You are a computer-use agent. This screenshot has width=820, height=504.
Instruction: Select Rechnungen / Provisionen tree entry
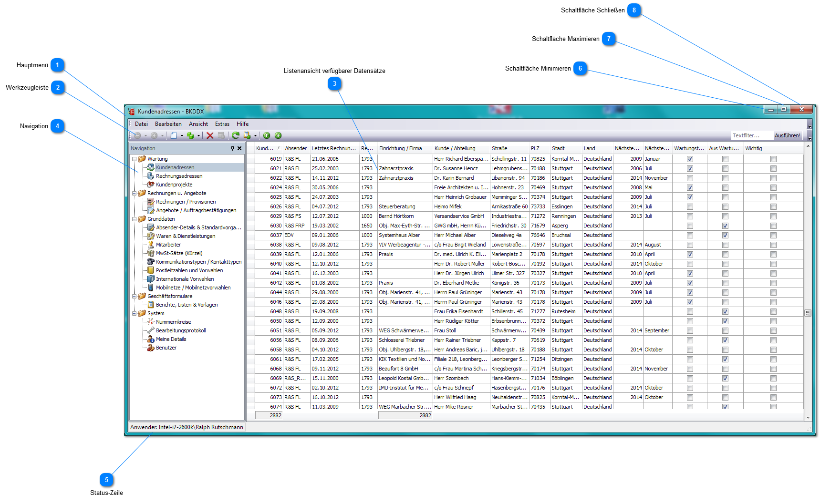click(186, 202)
